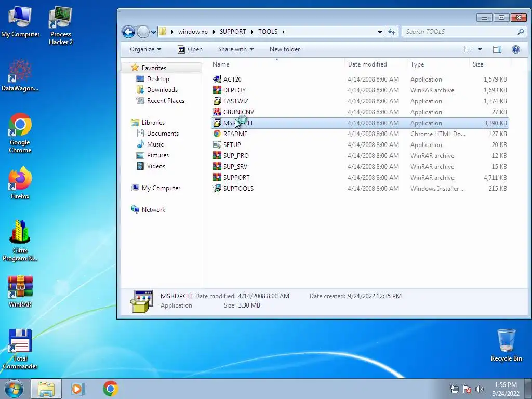Expand the arrow after SUPPORT breadcrumb
The image size is (532, 399).
point(252,32)
